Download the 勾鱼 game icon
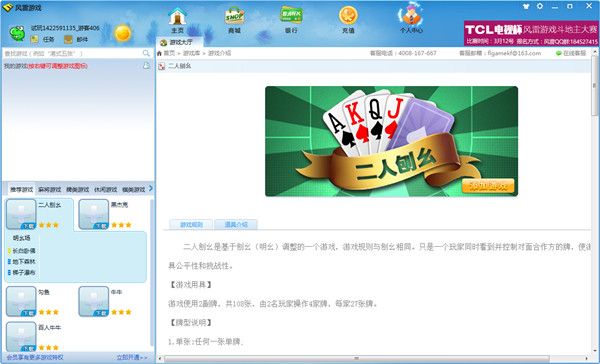This screenshot has height=364, width=600. click(x=21, y=302)
